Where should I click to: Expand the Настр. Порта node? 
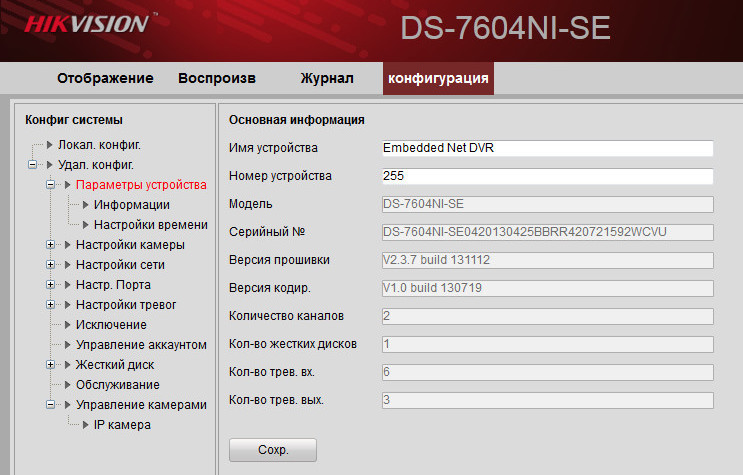pos(50,284)
